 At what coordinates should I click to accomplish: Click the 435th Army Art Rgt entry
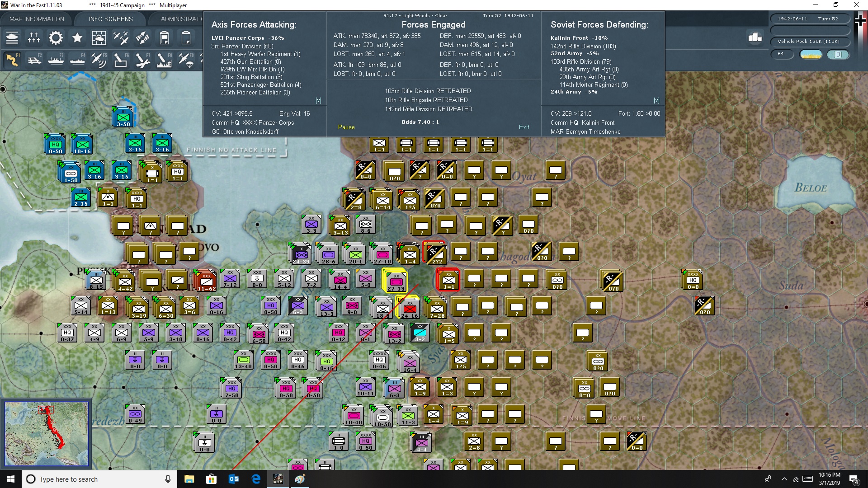coord(589,69)
